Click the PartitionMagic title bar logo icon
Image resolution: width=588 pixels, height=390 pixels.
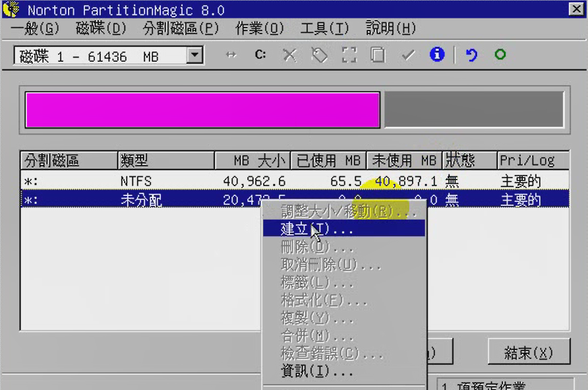(x=11, y=9)
